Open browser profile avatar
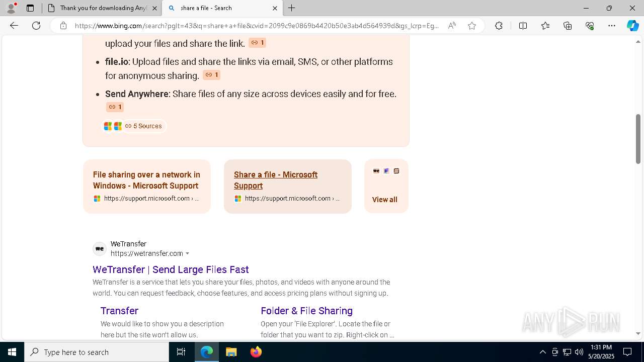The image size is (644, 362). tap(11, 8)
